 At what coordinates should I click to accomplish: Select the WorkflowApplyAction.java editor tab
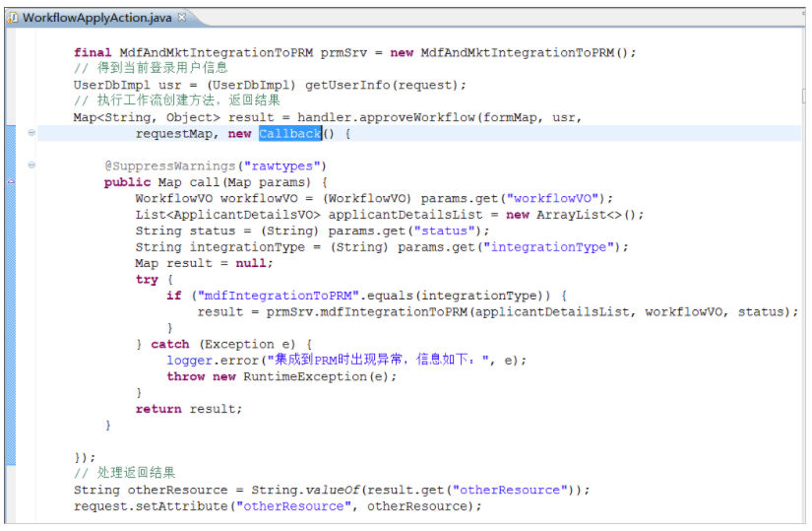pyautogui.click(x=96, y=18)
